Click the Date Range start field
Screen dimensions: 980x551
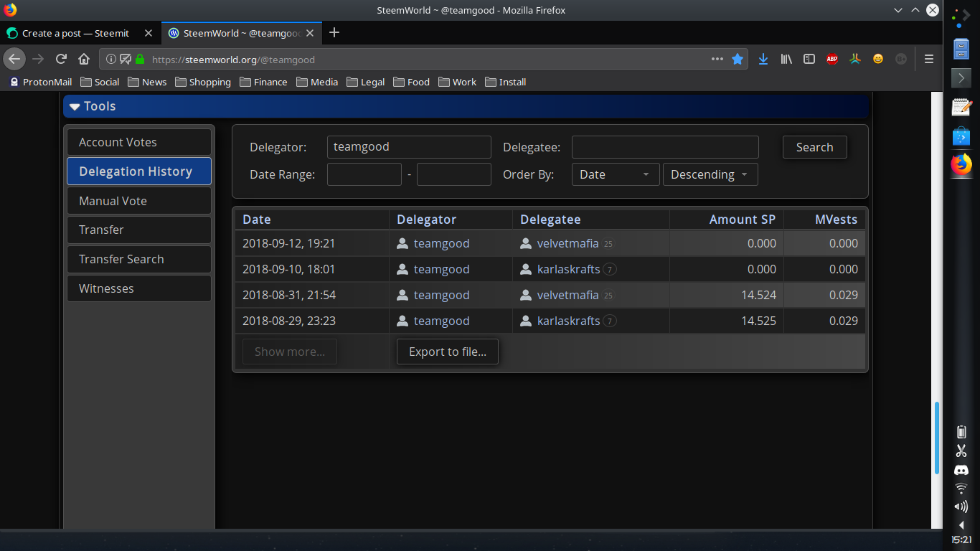(x=364, y=174)
